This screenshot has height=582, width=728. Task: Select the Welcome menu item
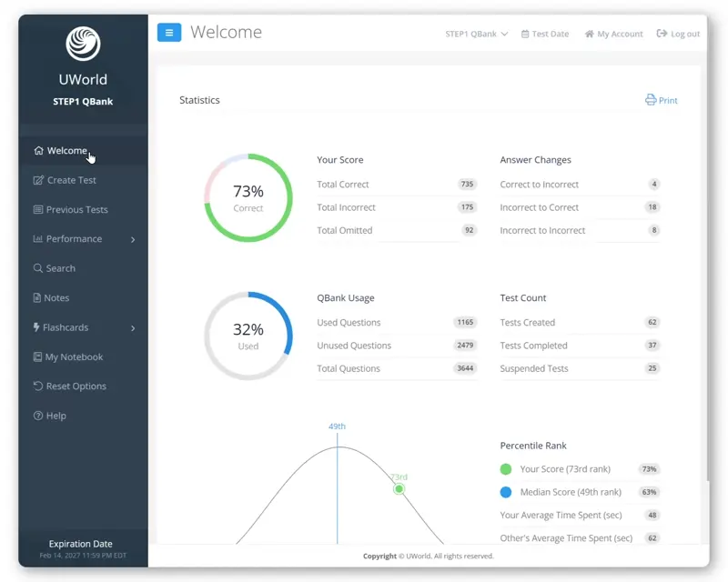(66, 151)
